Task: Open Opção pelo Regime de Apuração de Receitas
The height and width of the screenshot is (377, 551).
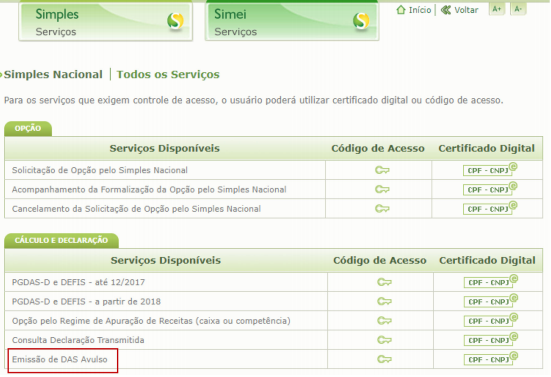Action: tap(151, 321)
